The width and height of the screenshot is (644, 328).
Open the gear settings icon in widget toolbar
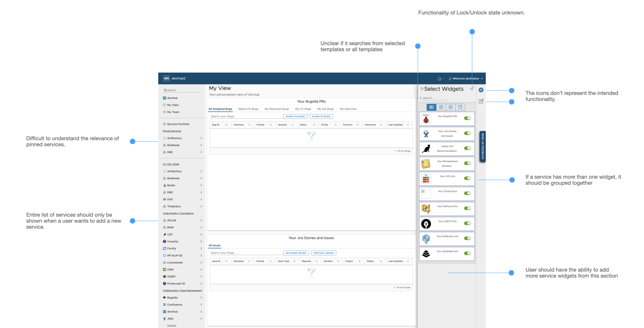tap(450, 107)
